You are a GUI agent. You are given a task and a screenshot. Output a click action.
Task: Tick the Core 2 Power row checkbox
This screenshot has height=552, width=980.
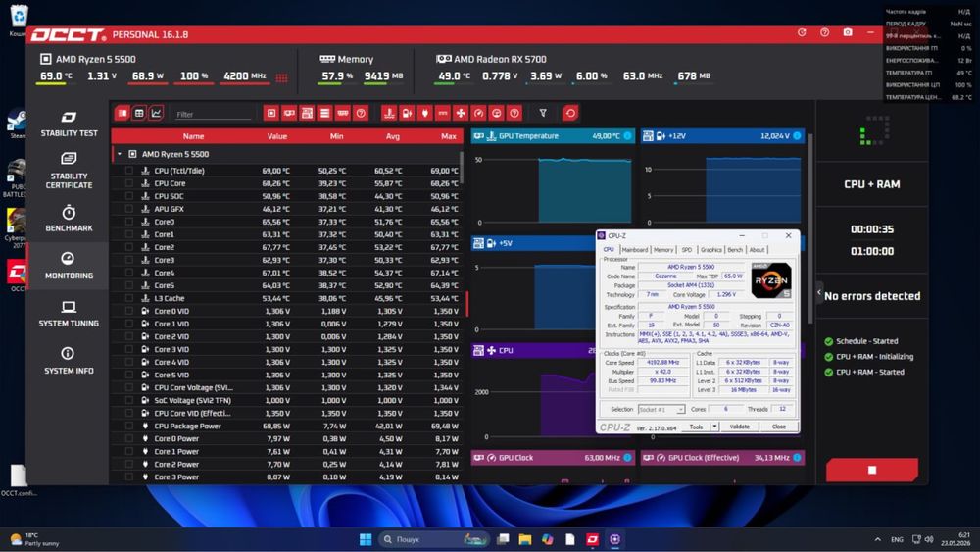click(128, 464)
